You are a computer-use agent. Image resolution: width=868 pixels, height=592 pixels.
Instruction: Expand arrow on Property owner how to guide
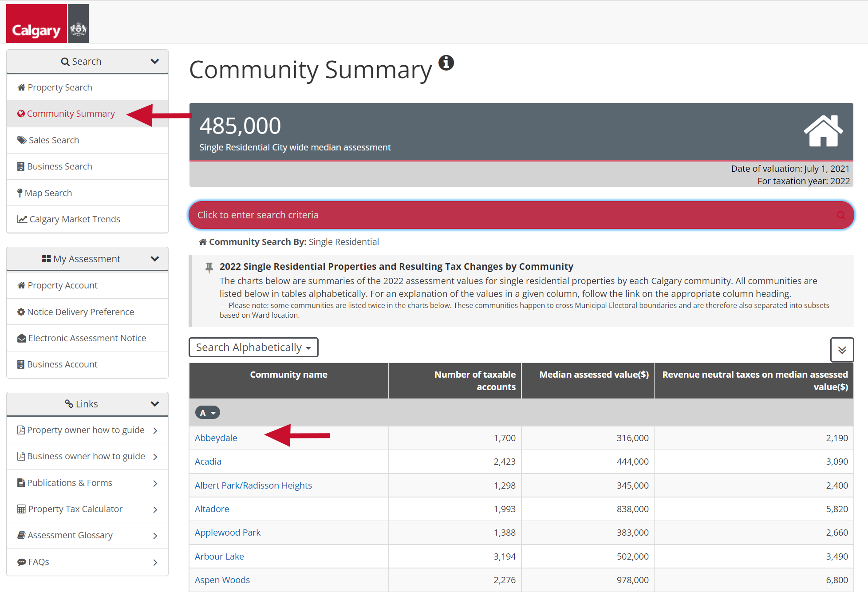(x=155, y=430)
